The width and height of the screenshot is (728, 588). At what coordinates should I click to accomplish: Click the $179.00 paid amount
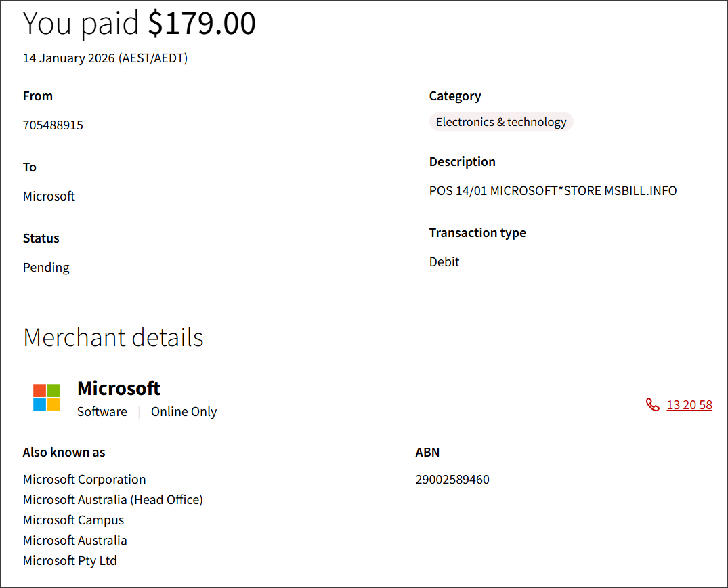click(x=202, y=23)
